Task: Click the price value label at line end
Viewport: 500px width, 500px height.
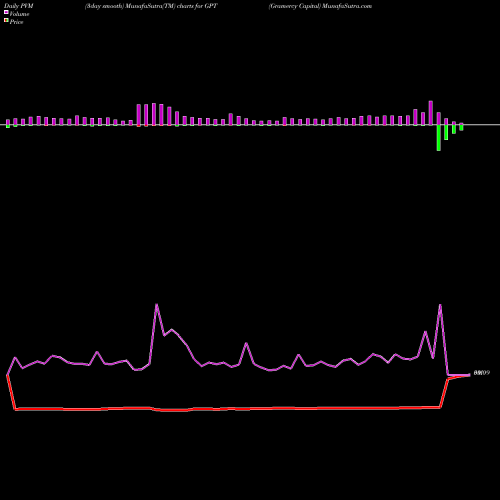Action: pos(482,373)
